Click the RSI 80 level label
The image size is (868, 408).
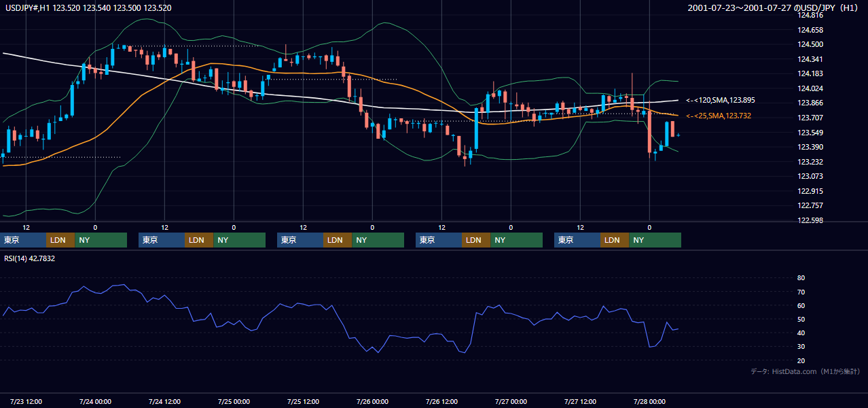801,278
